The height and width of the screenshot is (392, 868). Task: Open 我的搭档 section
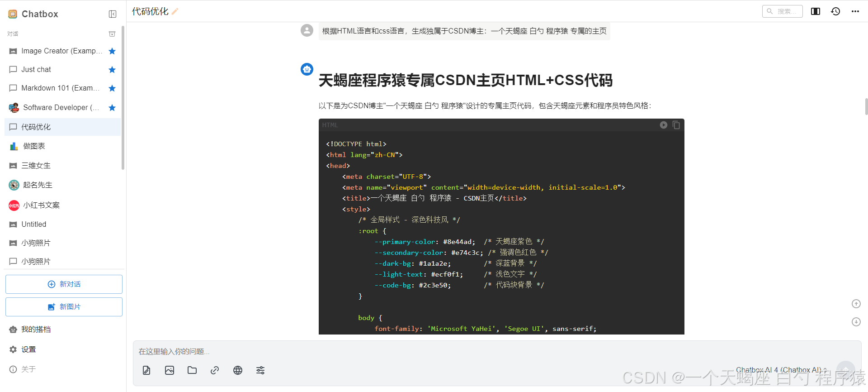click(62, 330)
